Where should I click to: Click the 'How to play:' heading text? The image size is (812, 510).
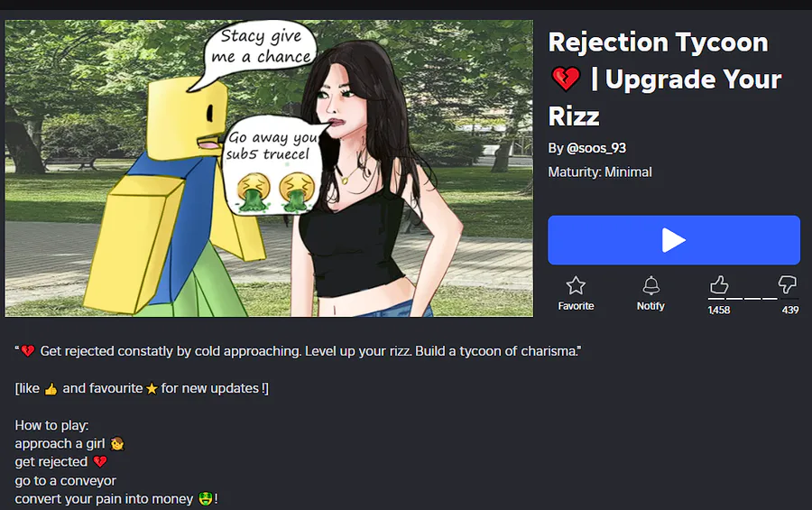[x=51, y=425]
